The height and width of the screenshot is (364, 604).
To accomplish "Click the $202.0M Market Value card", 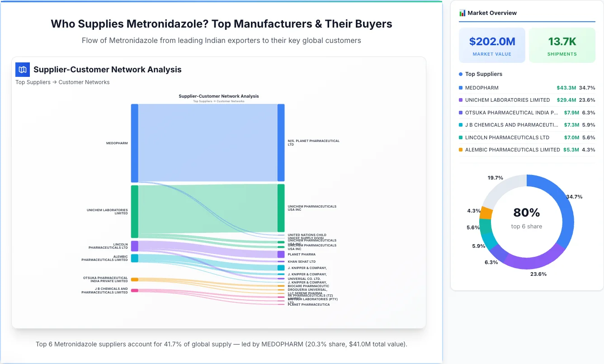I will (492, 45).
